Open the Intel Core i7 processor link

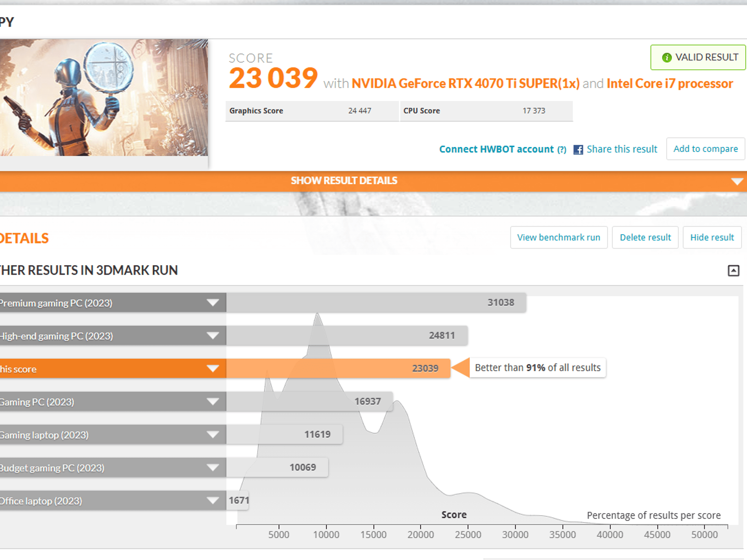click(x=670, y=83)
